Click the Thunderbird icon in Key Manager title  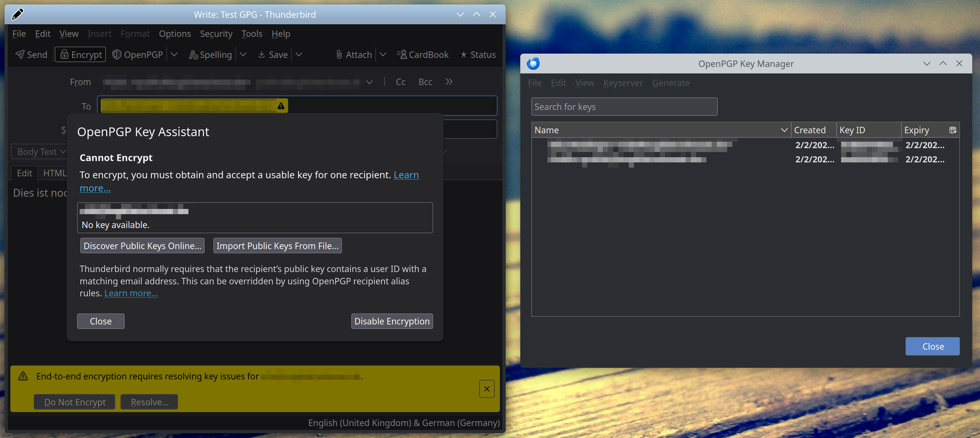click(x=533, y=64)
